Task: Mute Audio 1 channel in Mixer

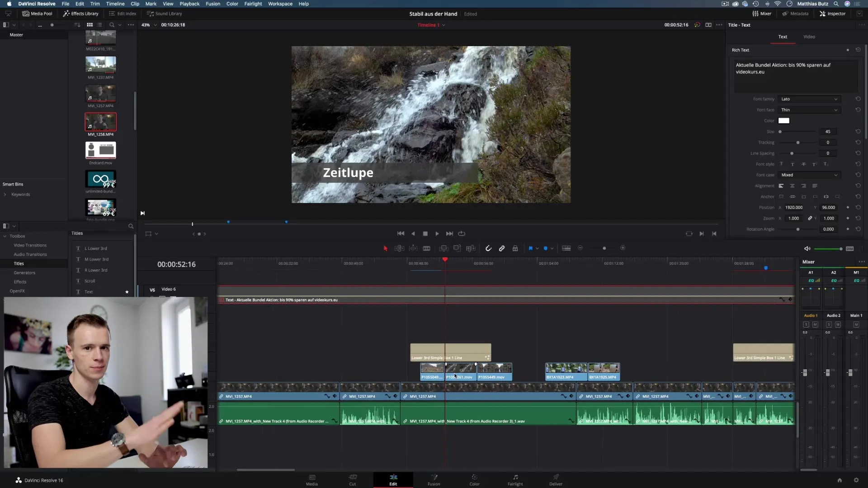Action: tap(815, 324)
